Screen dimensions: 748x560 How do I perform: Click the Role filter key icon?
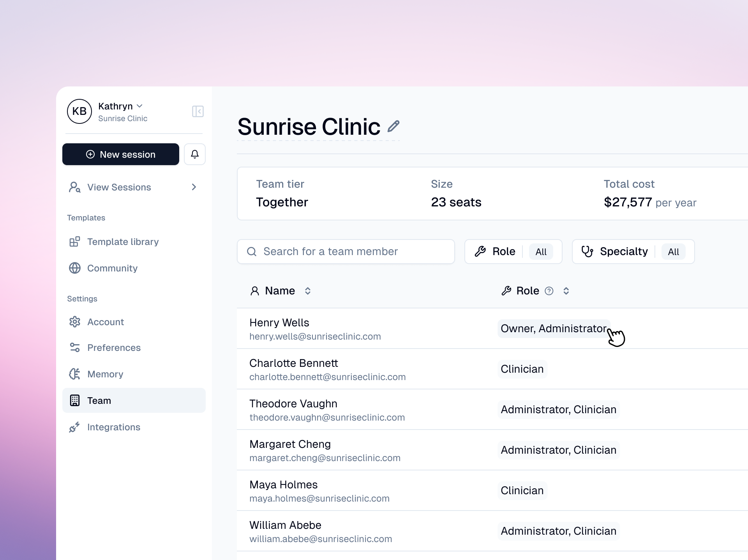point(481,251)
